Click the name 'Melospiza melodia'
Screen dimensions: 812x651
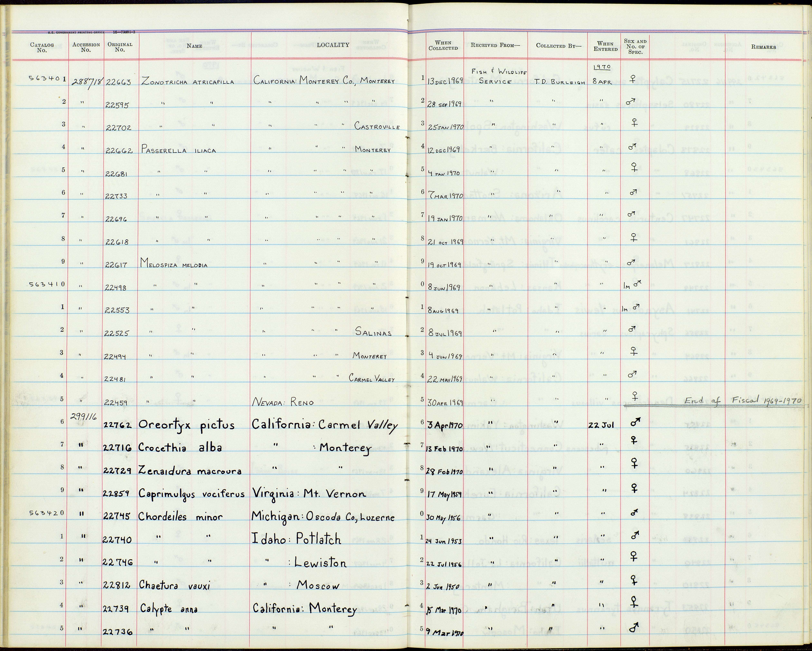(x=174, y=263)
